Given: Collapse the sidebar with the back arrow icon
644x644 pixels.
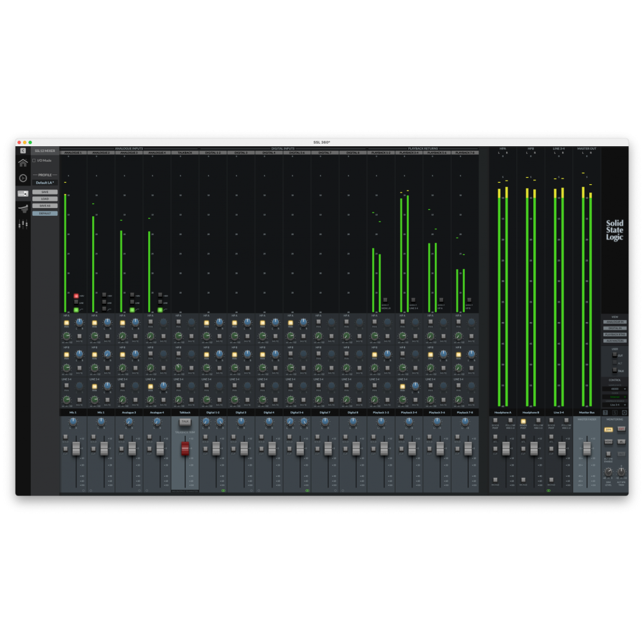Looking at the screenshot, I should point(23,151).
